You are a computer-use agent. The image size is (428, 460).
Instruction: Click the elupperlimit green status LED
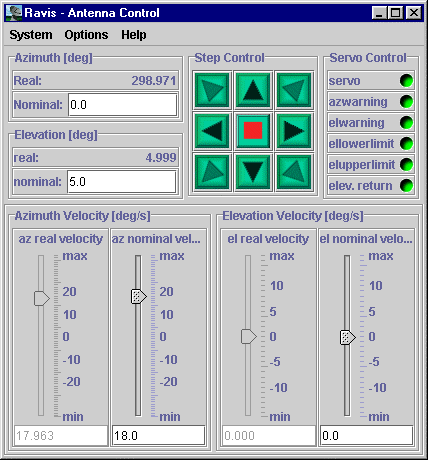click(x=406, y=165)
